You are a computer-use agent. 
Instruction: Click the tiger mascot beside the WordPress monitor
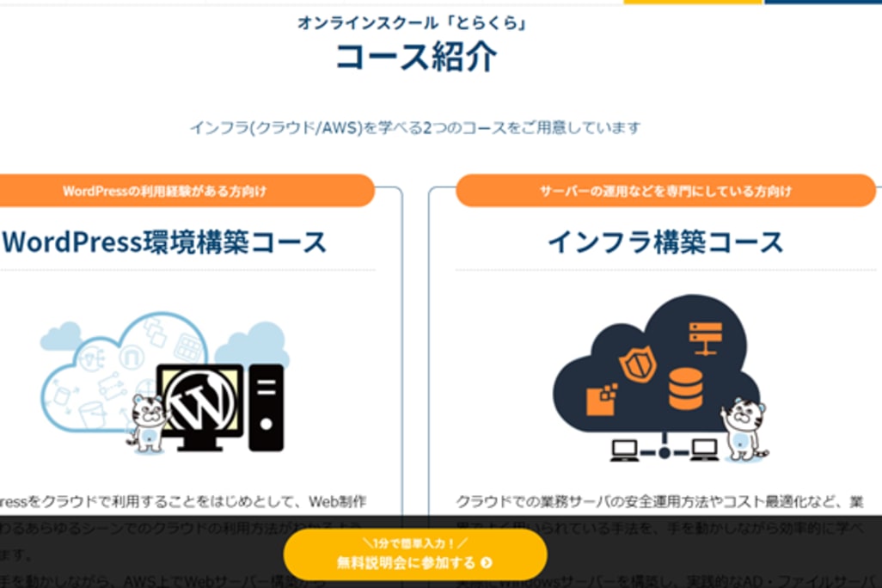[147, 423]
